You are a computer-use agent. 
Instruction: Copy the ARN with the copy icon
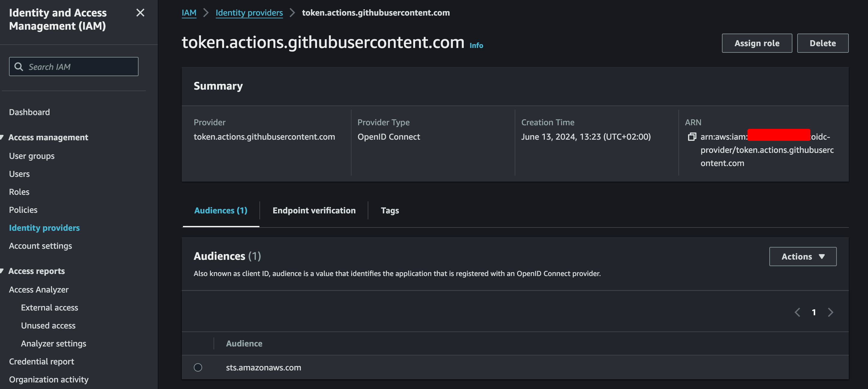(692, 137)
